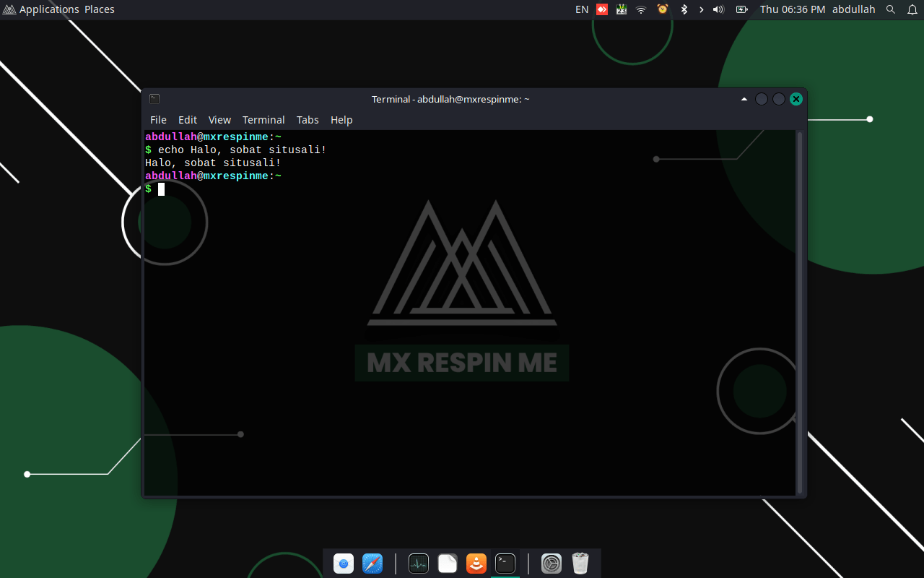Open the Help menu
924x578 pixels.
click(x=341, y=120)
